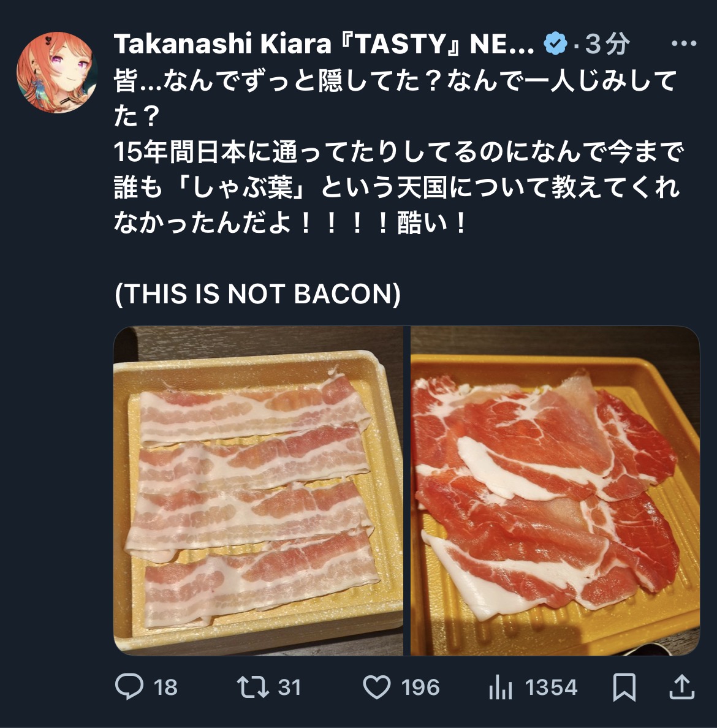Click the "(THIS IS NOT BACON)" text line

pyautogui.click(x=257, y=294)
